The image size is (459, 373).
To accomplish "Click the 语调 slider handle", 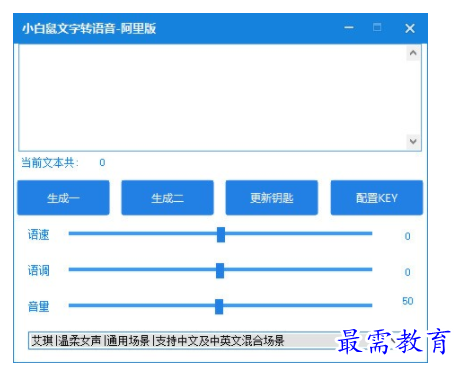I will click(220, 270).
